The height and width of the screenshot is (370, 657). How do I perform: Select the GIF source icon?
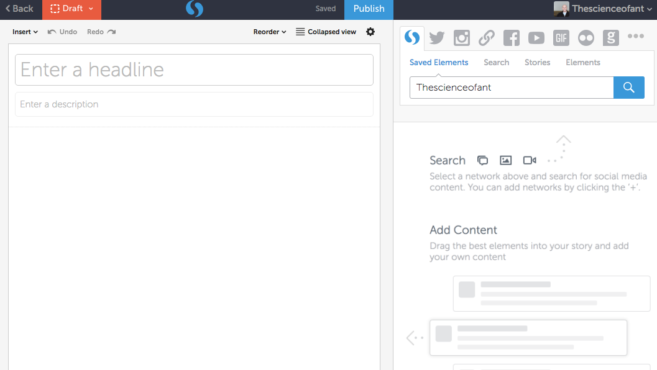[561, 38]
